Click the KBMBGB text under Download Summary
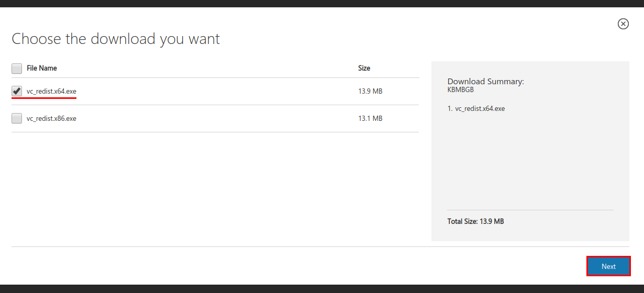Image resolution: width=644 pixels, height=293 pixels. point(460,89)
